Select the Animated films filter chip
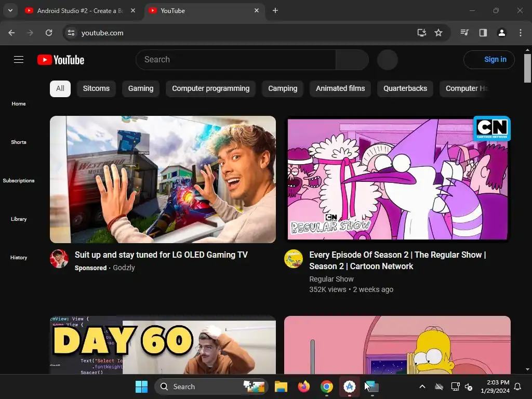The image size is (532, 399). (340, 88)
